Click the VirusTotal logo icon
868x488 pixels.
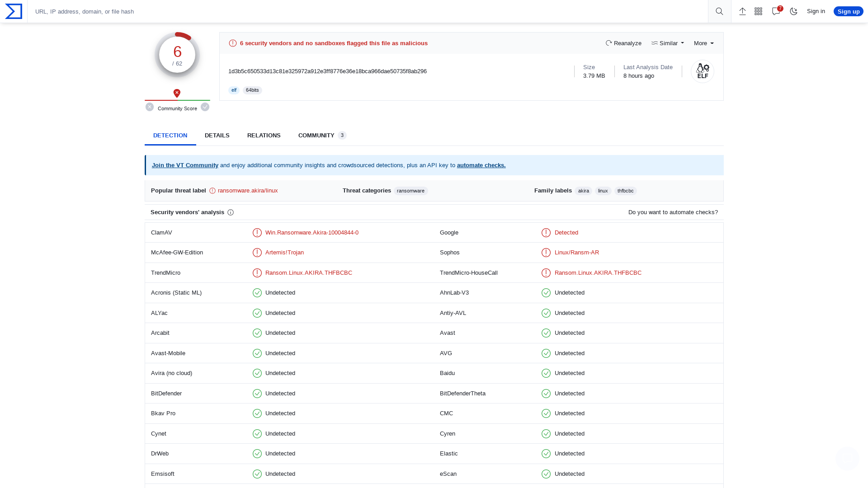coord(14,11)
